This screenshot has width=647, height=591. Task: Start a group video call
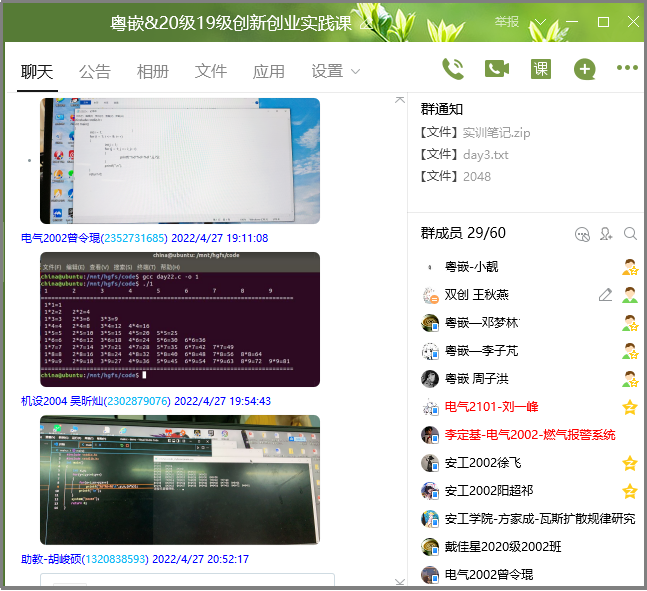497,69
